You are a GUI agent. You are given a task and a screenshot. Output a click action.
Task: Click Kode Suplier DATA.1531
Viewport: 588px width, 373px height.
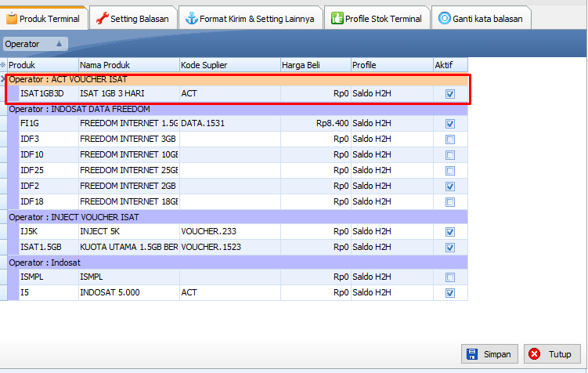pos(230,123)
